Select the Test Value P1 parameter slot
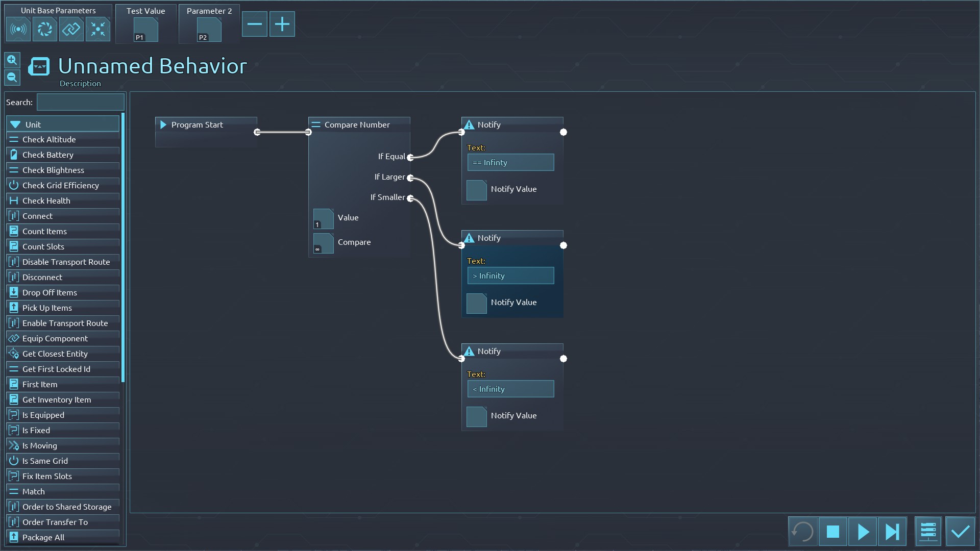The image size is (980, 551). point(146,30)
